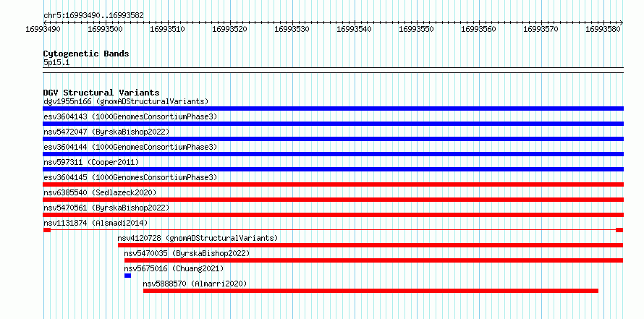The height and width of the screenshot is (319, 644).
Task: Open nsv5472047 ByrskaBishop2022 label
Action: [x=106, y=132]
